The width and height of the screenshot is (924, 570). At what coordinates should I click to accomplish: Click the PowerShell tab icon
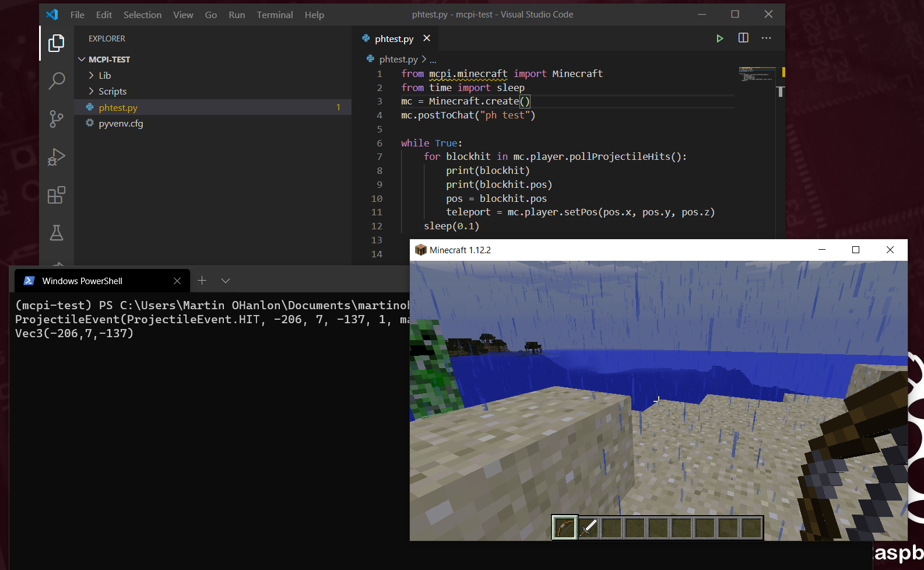pos(29,281)
